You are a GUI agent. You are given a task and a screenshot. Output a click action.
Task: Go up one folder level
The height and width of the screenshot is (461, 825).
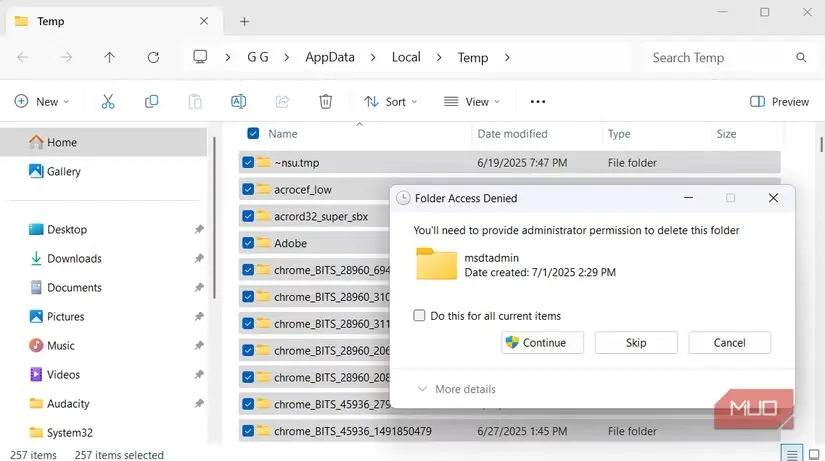point(109,57)
